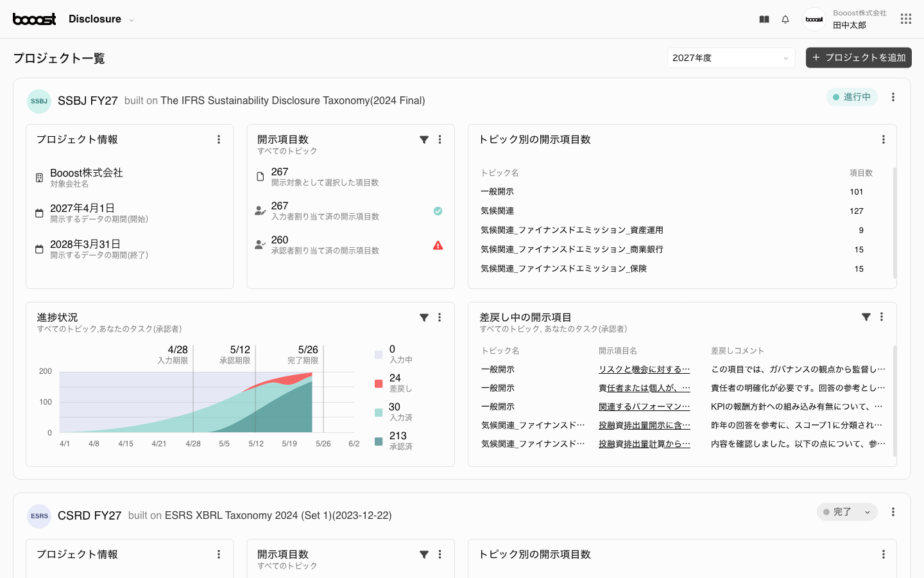Open the documentation book icon
The image size is (924, 578).
764,19
